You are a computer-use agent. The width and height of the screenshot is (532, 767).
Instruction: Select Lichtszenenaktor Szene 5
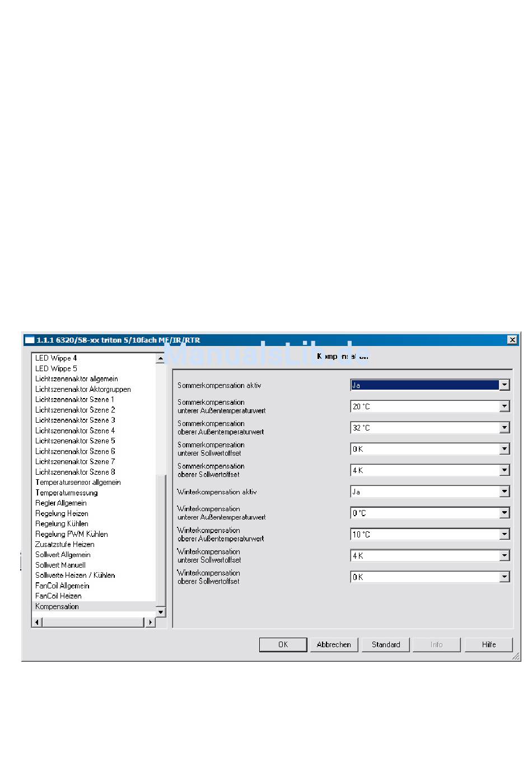pyautogui.click(x=75, y=441)
